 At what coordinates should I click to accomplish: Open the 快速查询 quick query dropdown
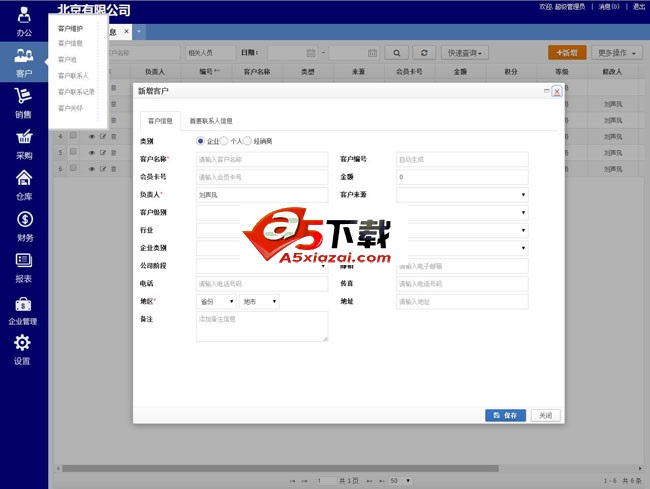[465, 53]
